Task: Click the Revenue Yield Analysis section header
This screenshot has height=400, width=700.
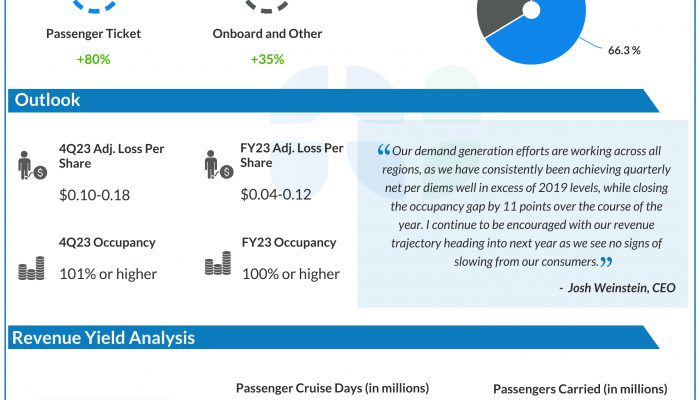Action: coord(103,338)
